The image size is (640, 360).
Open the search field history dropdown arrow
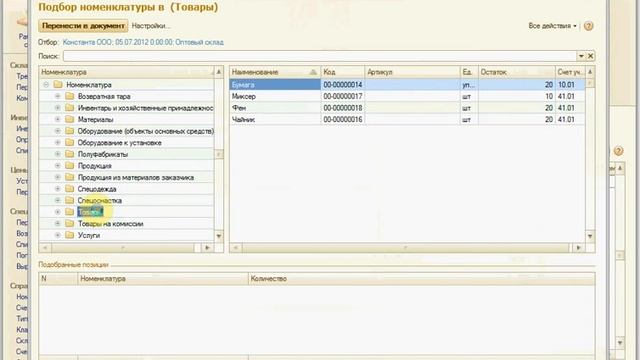pos(581,56)
